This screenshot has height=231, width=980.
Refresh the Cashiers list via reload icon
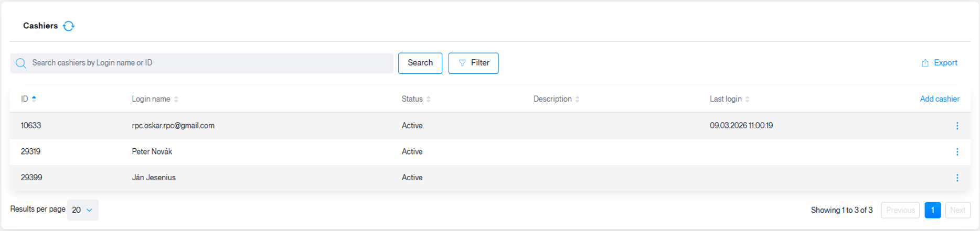69,26
